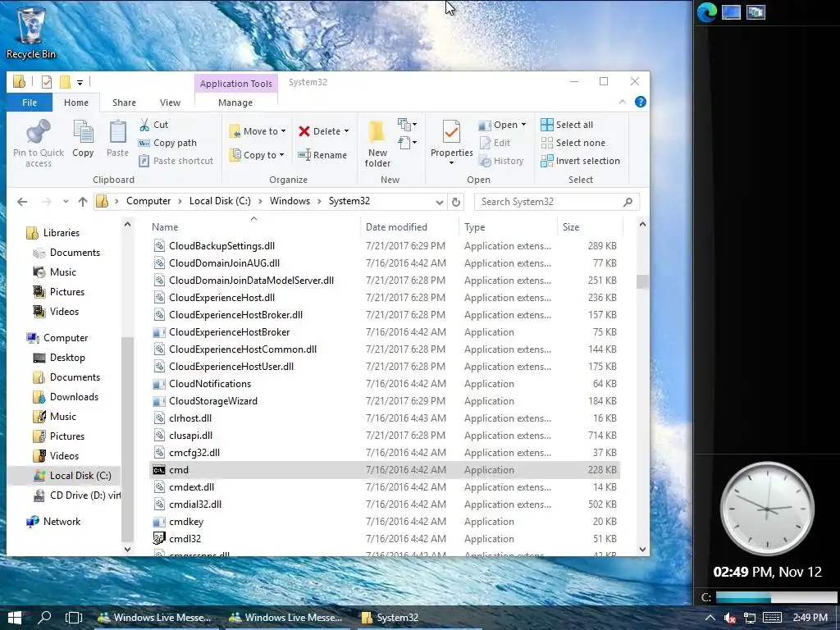Create a New folder

click(x=377, y=144)
